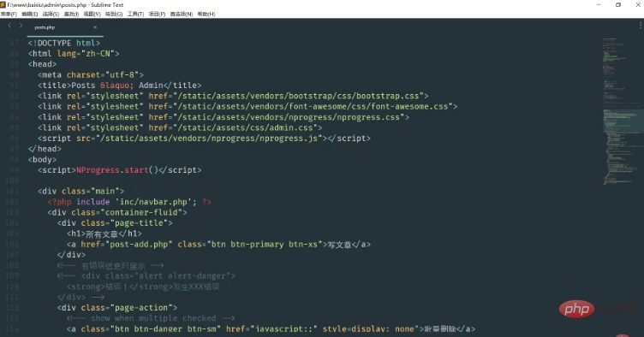Click the nprogress.css href path

[x=289, y=117]
